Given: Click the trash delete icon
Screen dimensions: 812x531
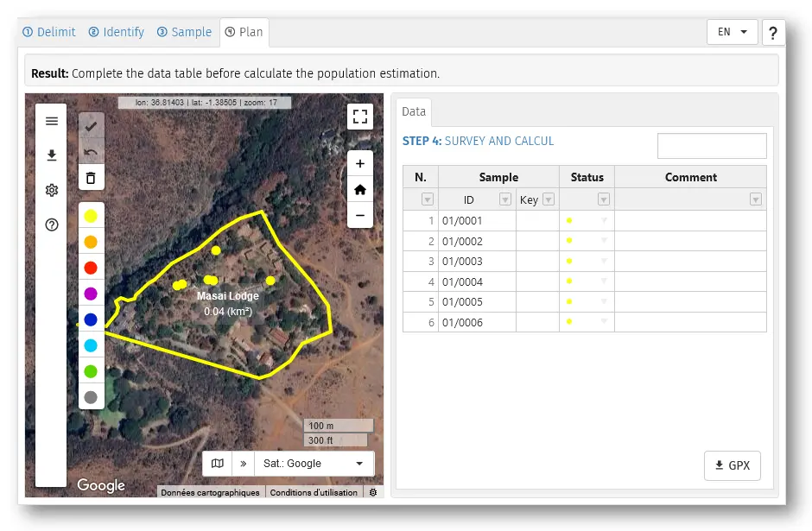Looking at the screenshot, I should pyautogui.click(x=91, y=178).
